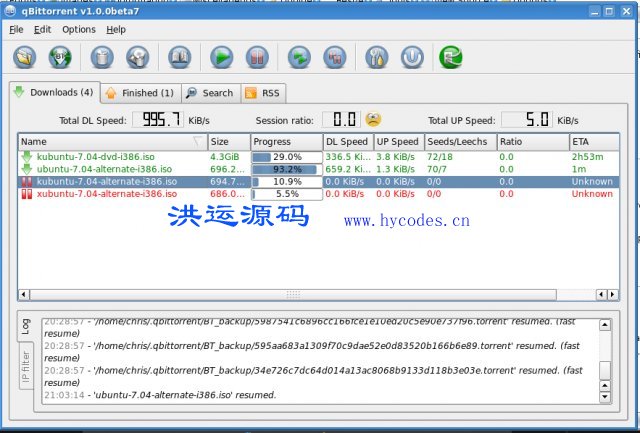Screen dimensions: 640x433
Task: Open the Edit menu
Action: [42, 29]
